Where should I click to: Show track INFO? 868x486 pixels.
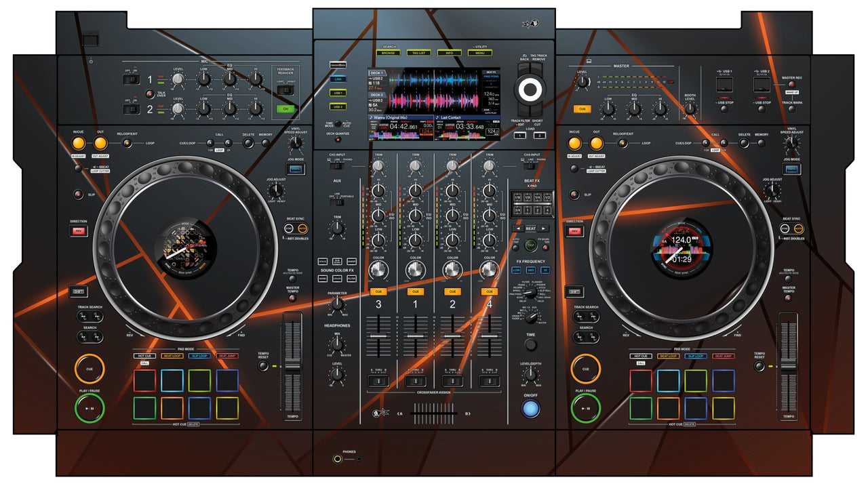point(449,52)
